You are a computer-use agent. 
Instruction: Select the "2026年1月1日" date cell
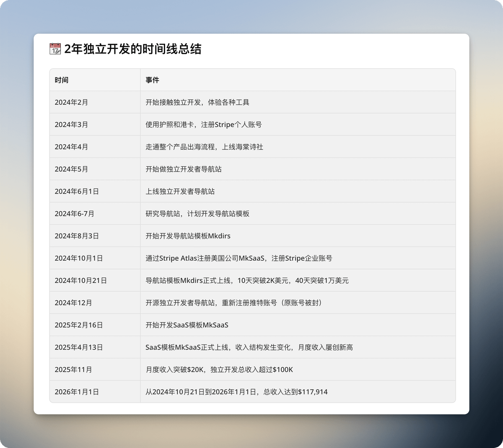(x=77, y=392)
